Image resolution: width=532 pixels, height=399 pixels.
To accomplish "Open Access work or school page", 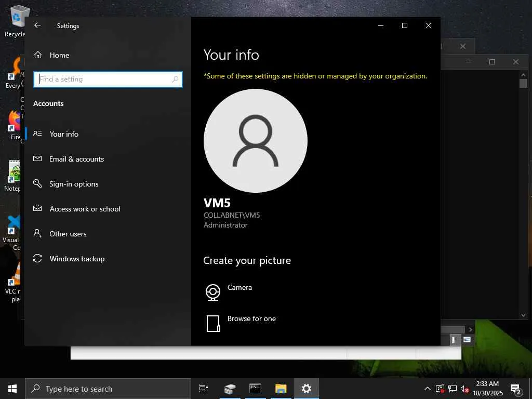I will pyautogui.click(x=76, y=209).
